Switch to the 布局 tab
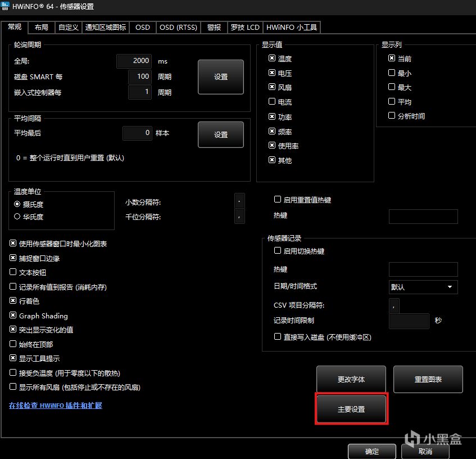The height and width of the screenshot is (459, 476). (41, 28)
